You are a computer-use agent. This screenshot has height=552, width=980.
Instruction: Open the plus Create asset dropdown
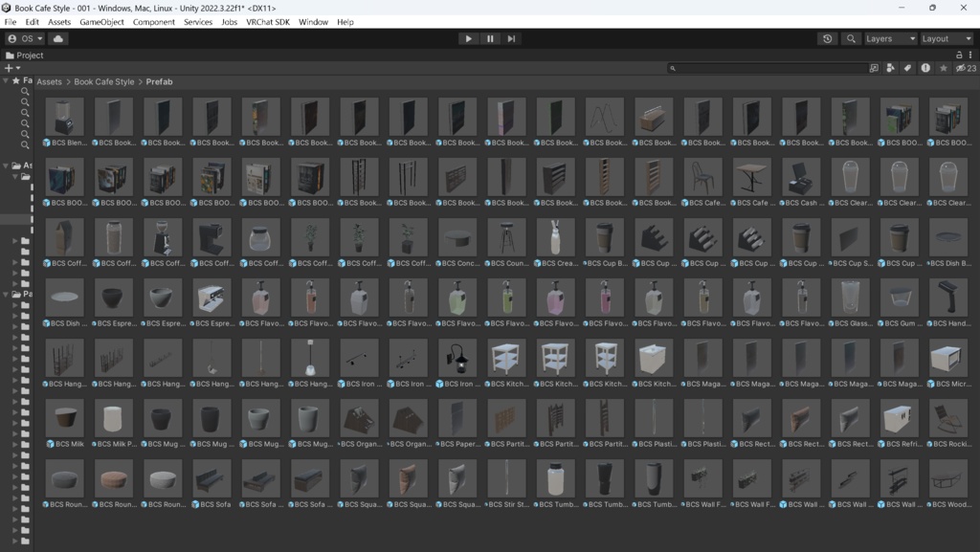[x=12, y=68]
